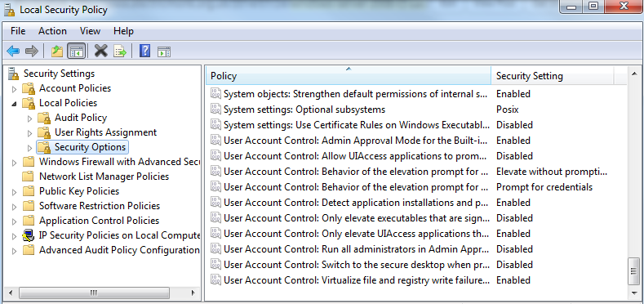Open the File menu
This screenshot has width=644, height=304.
pos(18,31)
